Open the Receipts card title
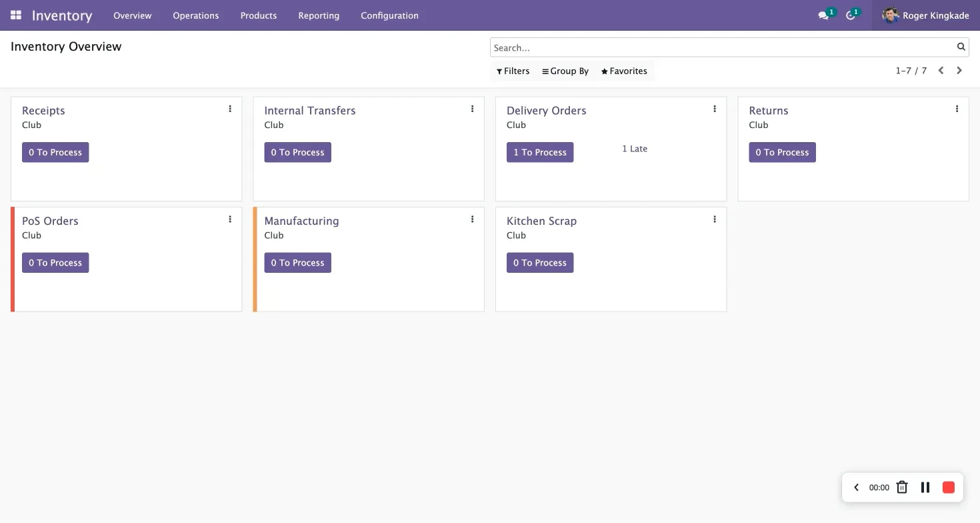 [x=43, y=111]
